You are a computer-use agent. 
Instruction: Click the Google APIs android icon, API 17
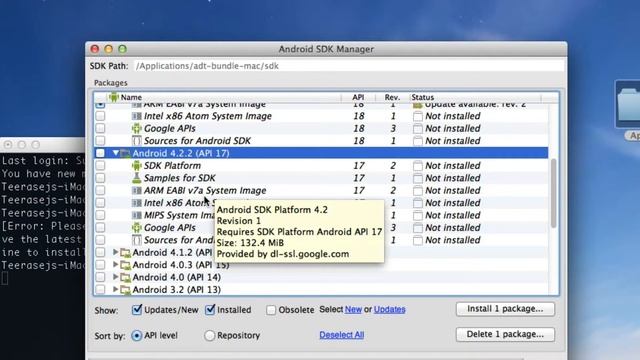click(x=137, y=228)
